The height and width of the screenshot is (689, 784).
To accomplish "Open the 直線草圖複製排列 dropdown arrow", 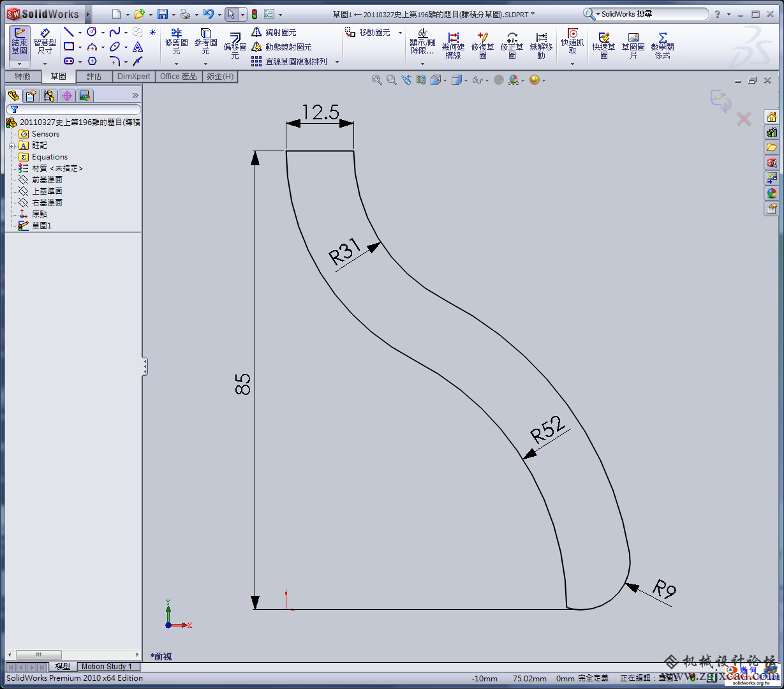I will (x=337, y=62).
